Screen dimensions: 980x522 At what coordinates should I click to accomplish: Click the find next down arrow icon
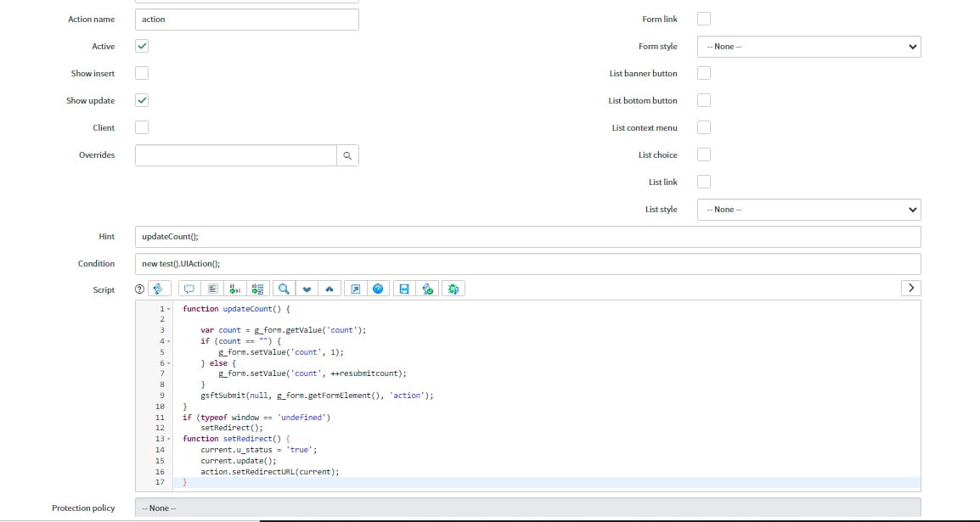(307, 289)
